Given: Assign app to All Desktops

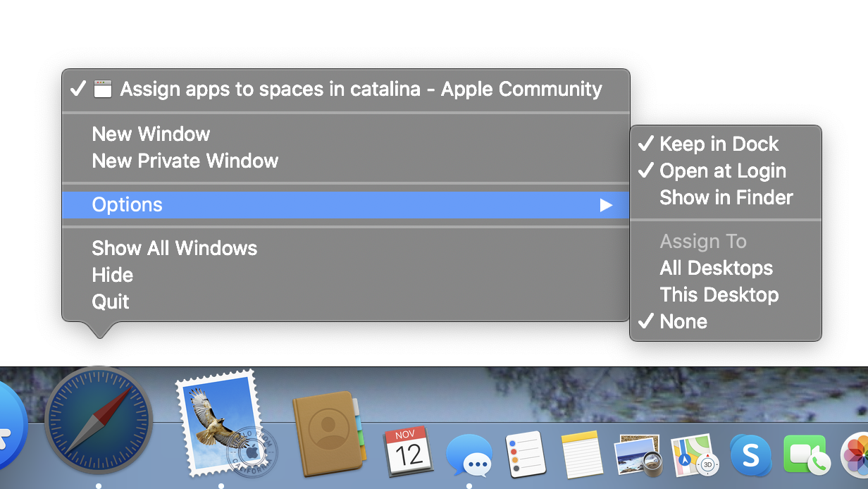Looking at the screenshot, I should pyautogui.click(x=726, y=268).
